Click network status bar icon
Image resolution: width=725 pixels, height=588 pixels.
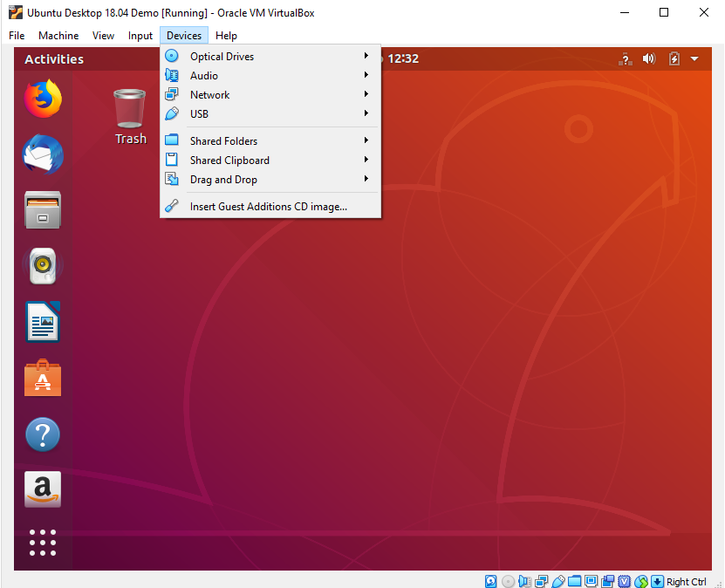tap(541, 581)
